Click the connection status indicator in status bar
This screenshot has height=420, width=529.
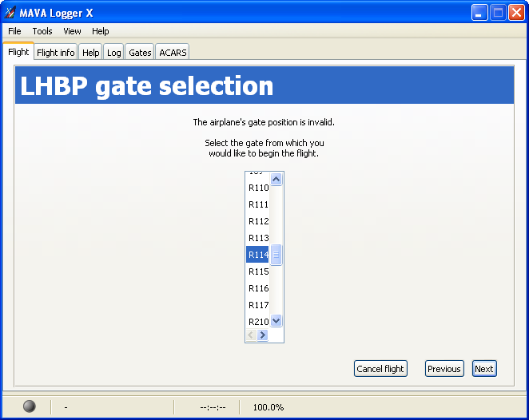(30, 406)
